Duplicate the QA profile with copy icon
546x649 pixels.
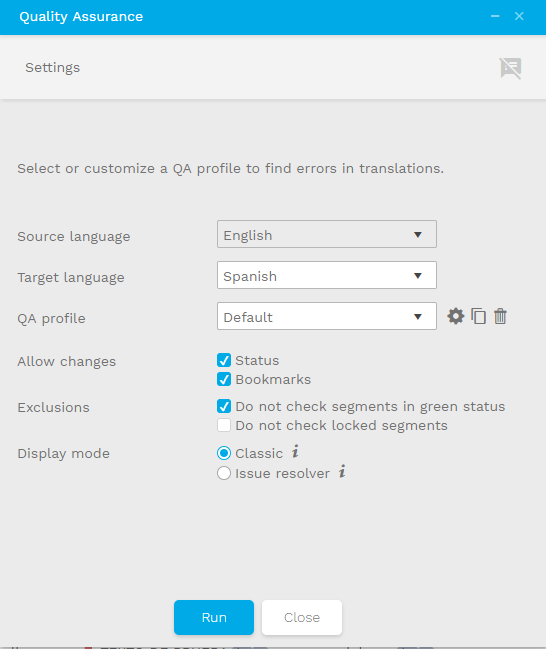(478, 316)
